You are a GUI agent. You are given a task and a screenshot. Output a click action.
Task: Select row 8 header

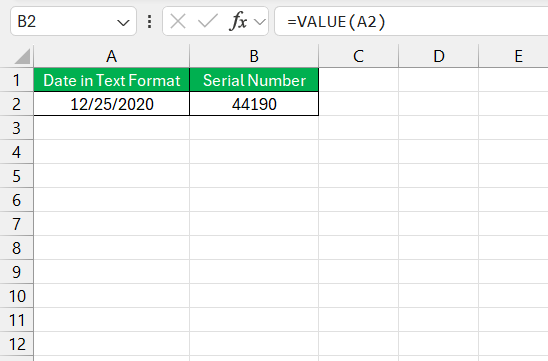point(16,248)
